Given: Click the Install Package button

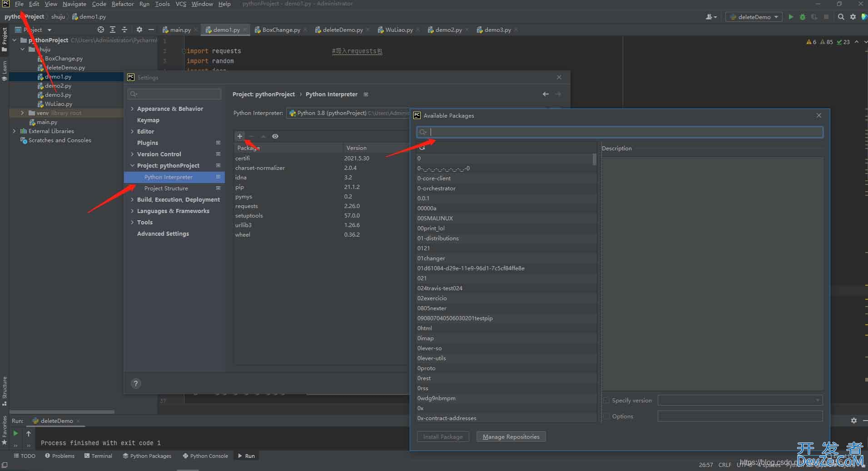Looking at the screenshot, I should [443, 436].
